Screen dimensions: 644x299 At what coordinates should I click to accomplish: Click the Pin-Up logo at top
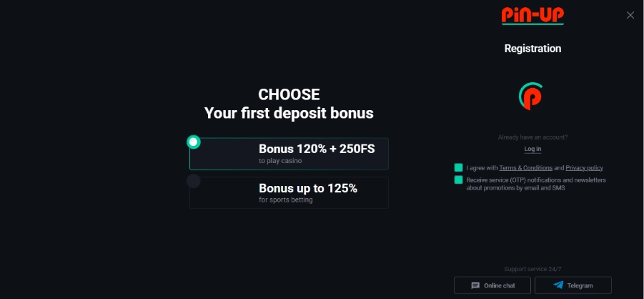(x=532, y=15)
